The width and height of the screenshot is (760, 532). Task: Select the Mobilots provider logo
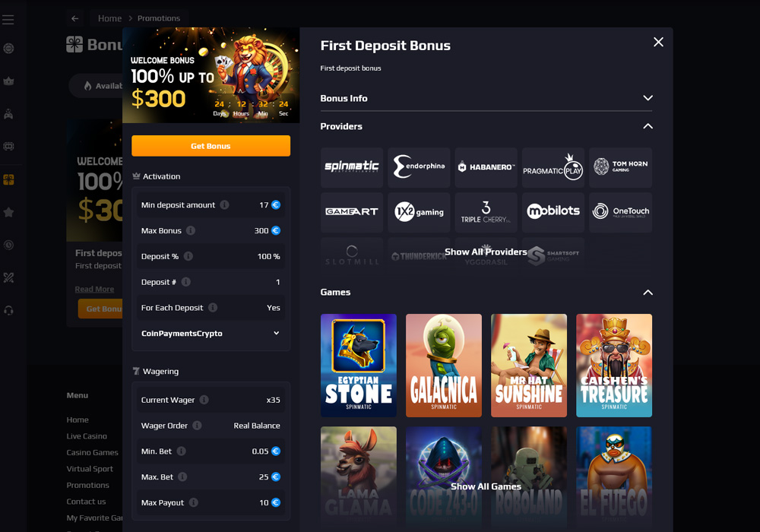click(x=553, y=212)
